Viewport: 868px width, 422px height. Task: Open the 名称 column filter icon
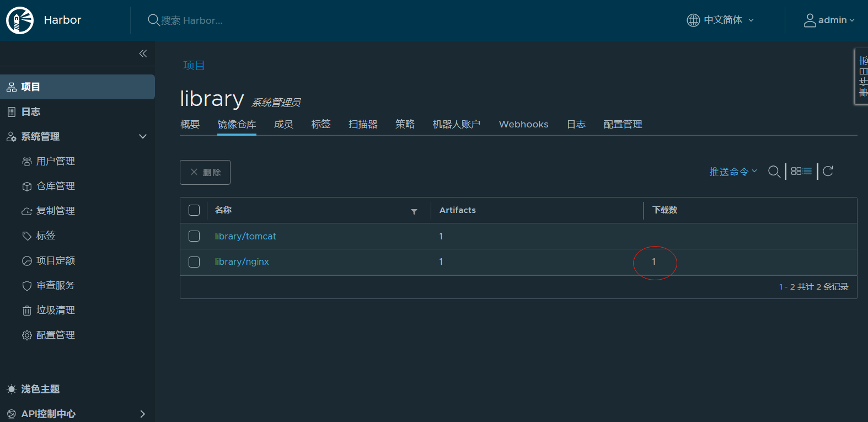414,212
